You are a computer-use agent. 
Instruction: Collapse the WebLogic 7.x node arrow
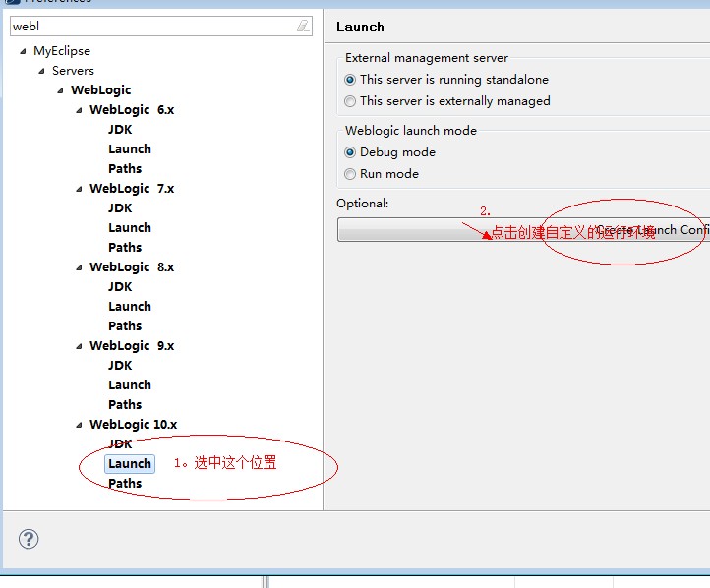pos(80,189)
